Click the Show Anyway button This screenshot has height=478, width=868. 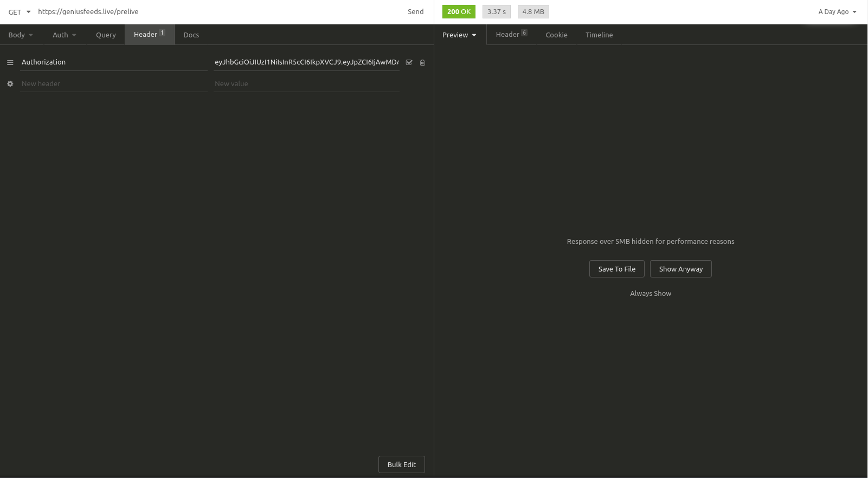point(680,269)
